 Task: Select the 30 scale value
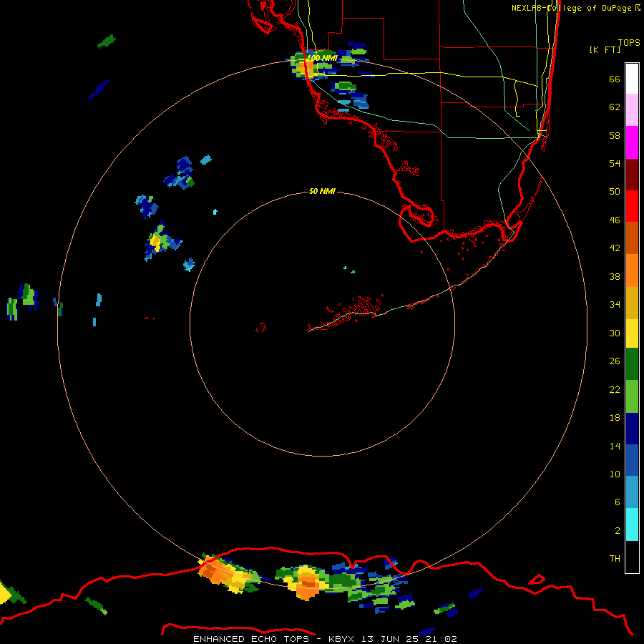pyautogui.click(x=615, y=333)
